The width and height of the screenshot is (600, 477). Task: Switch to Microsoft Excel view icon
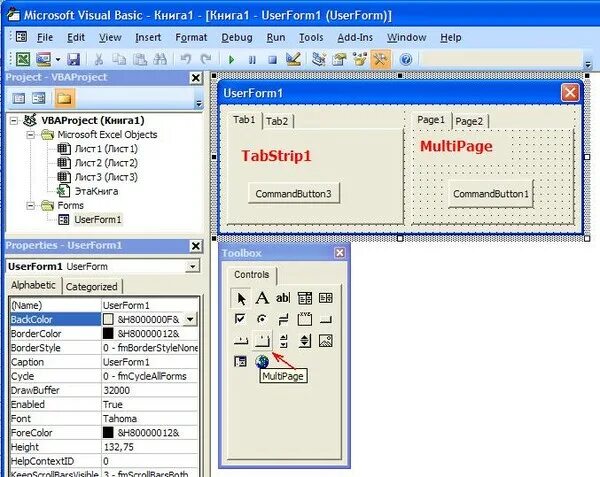[23, 60]
